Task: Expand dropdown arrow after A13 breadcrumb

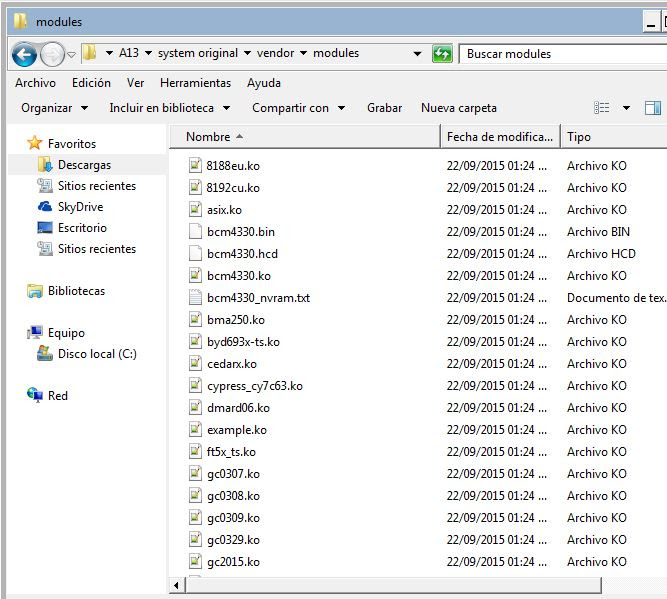Action: pos(148,53)
